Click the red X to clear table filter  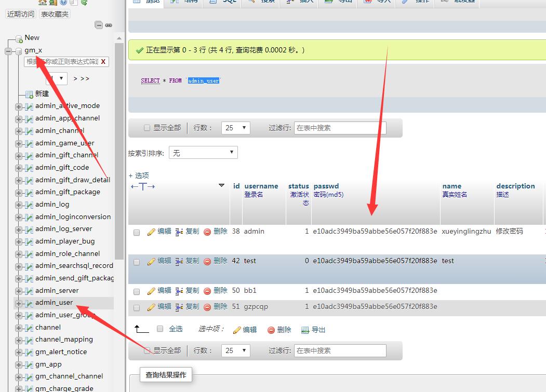click(103, 62)
